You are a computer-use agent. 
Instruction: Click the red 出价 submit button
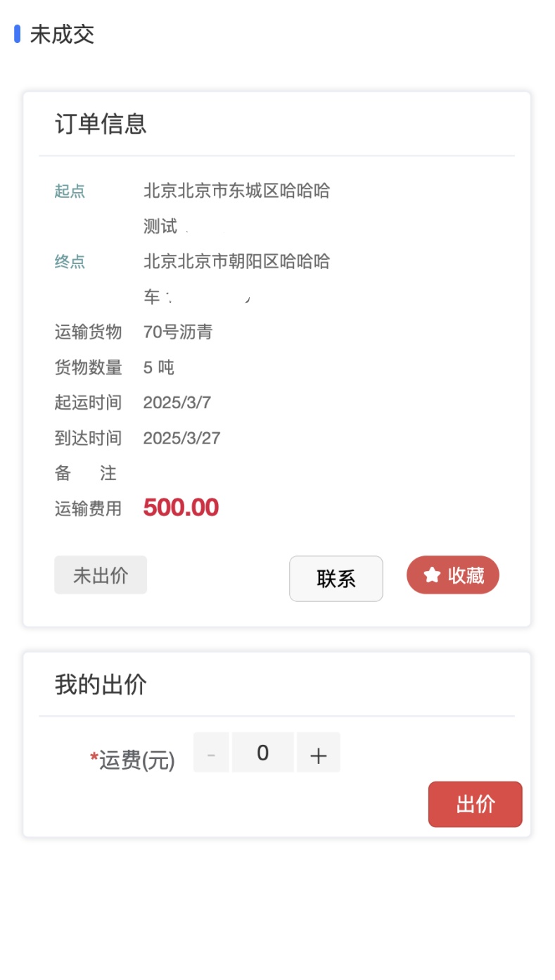[x=475, y=804]
